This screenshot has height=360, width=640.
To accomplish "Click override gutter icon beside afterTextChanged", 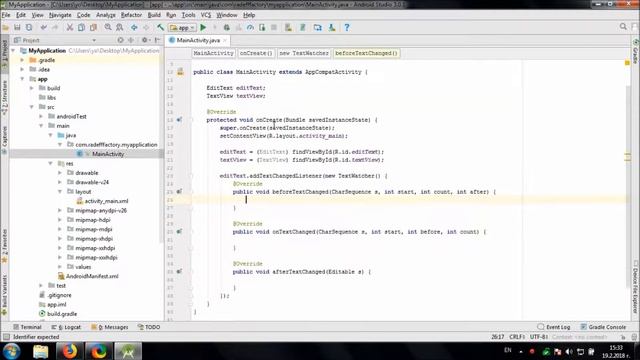I will [x=179, y=271].
